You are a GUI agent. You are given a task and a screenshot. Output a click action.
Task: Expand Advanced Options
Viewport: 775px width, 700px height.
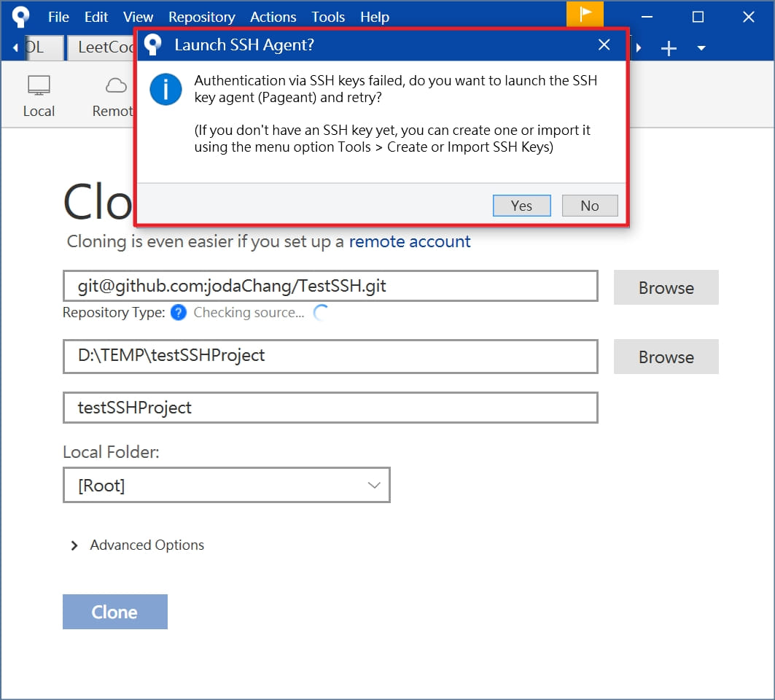[x=137, y=545]
